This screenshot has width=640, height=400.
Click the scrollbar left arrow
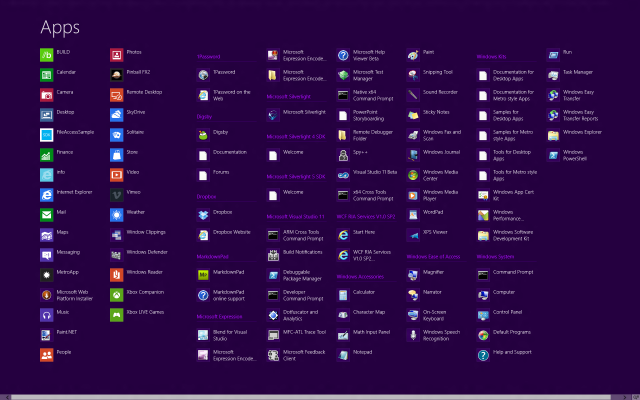6,397
